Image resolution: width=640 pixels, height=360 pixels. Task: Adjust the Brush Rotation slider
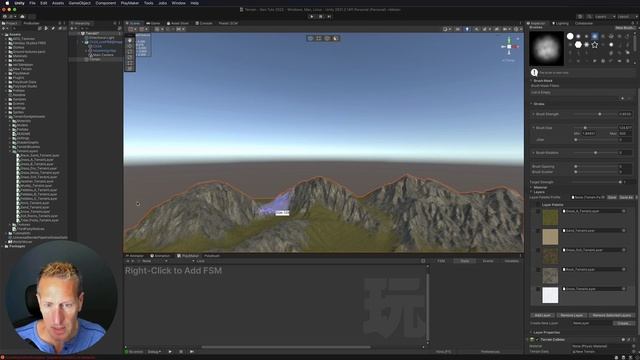595,153
